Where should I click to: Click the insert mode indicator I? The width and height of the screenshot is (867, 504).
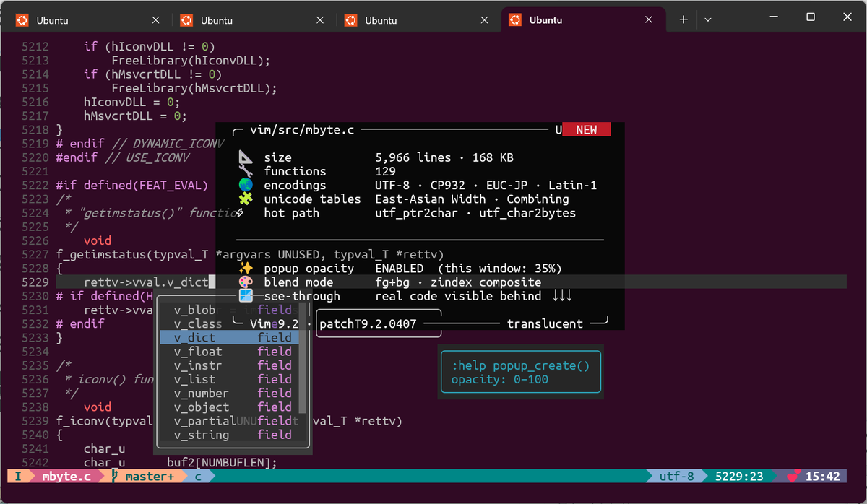point(18,477)
